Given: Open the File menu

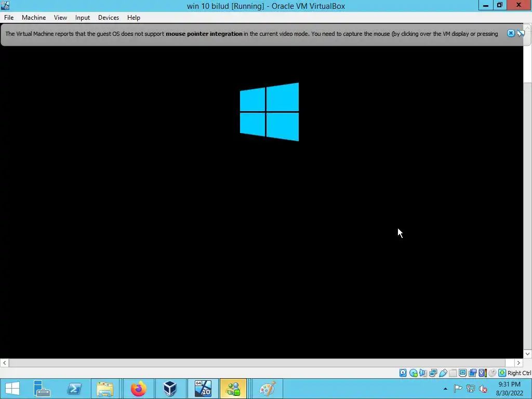Looking at the screenshot, I should click(9, 18).
